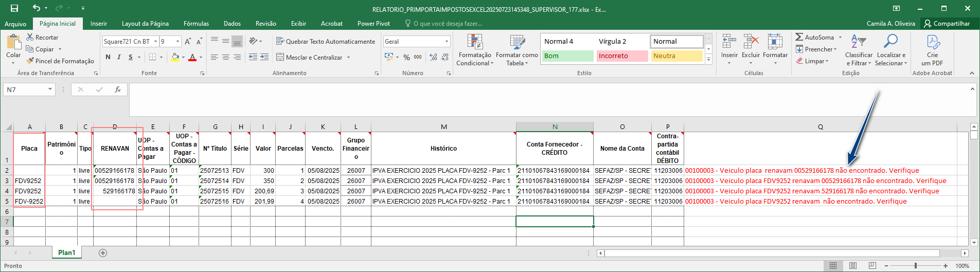
Task: Open the Geral number format dropdown
Action: (x=447, y=42)
